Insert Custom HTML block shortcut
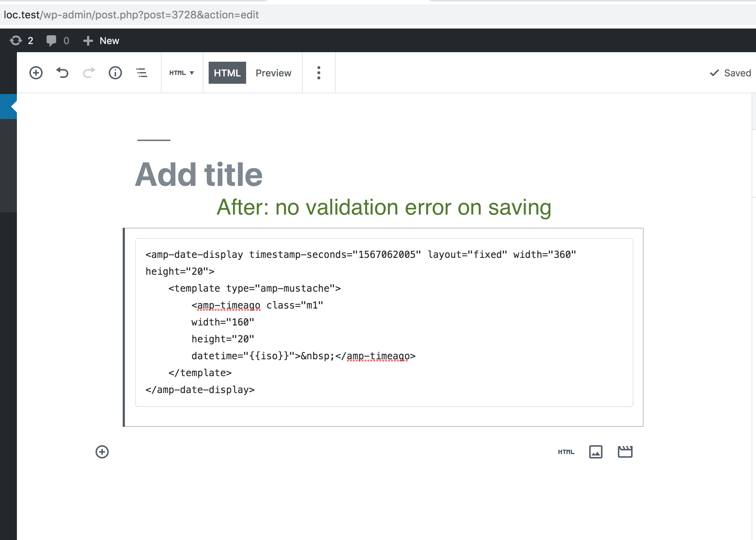756x540 pixels. click(566, 452)
